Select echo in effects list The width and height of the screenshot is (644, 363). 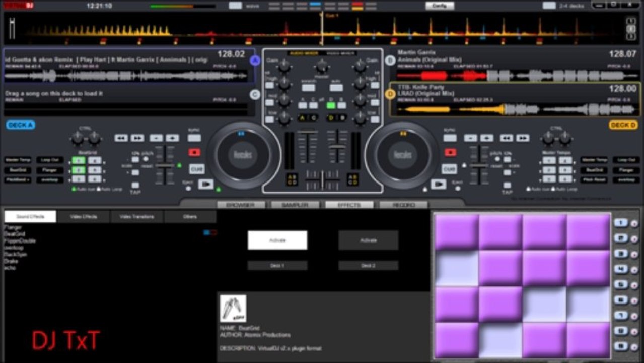[x=10, y=267]
